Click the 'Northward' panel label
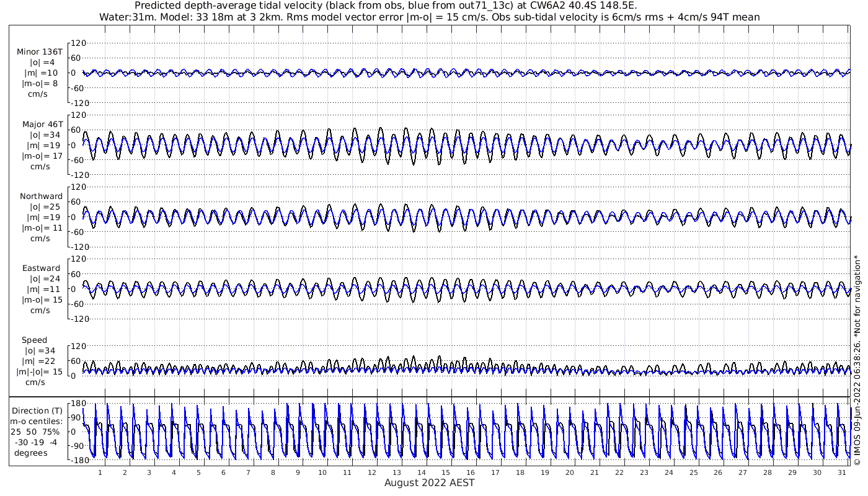868x496 pixels. click(41, 196)
